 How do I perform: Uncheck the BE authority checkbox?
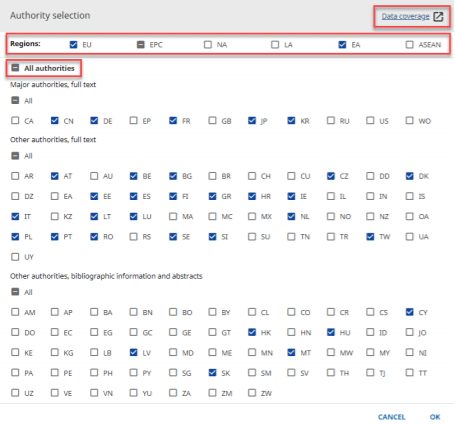[133, 176]
